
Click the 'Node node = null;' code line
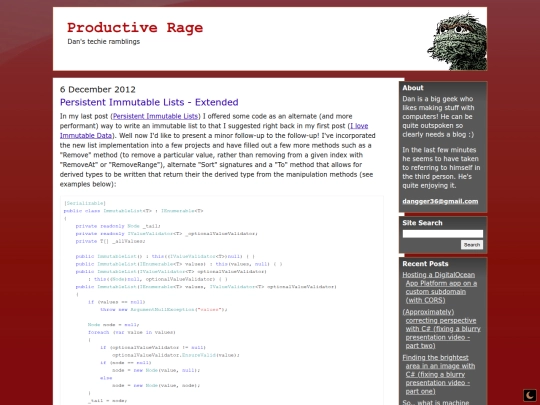coord(114,324)
